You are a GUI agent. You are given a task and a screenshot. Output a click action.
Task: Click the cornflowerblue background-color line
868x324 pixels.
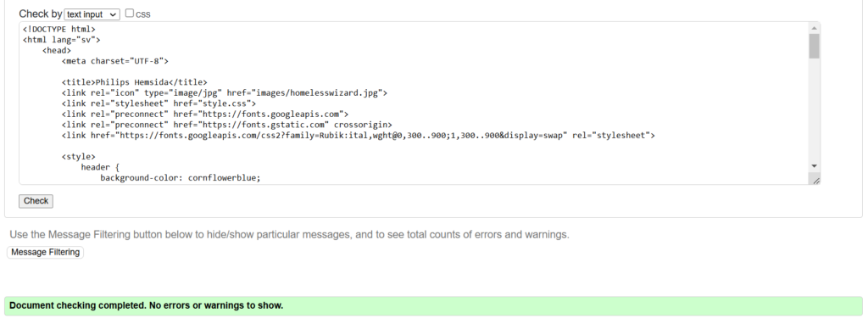pos(181,178)
